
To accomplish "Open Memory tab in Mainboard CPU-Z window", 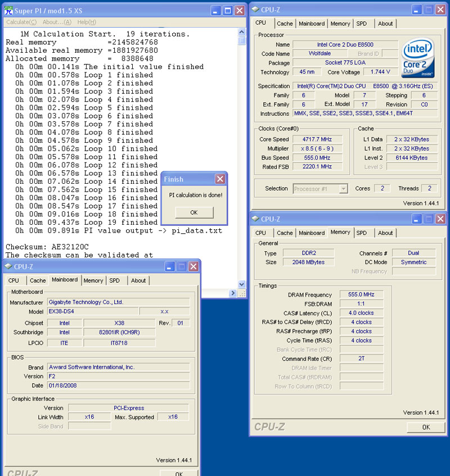I will (x=93, y=280).
